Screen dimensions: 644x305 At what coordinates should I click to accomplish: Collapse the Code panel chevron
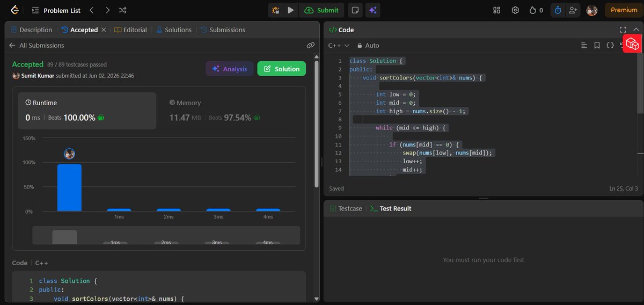coord(636,30)
